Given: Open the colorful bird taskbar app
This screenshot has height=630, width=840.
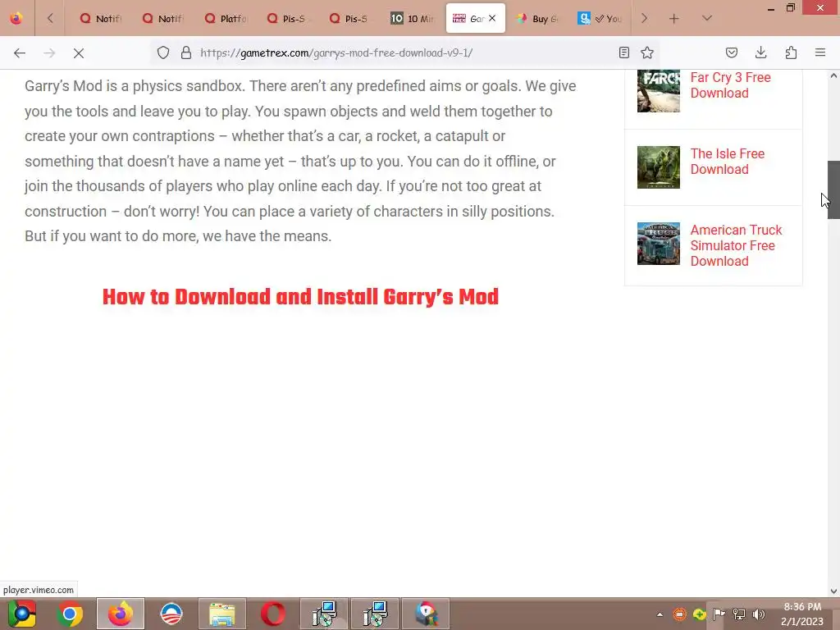Looking at the screenshot, I should tap(426, 614).
